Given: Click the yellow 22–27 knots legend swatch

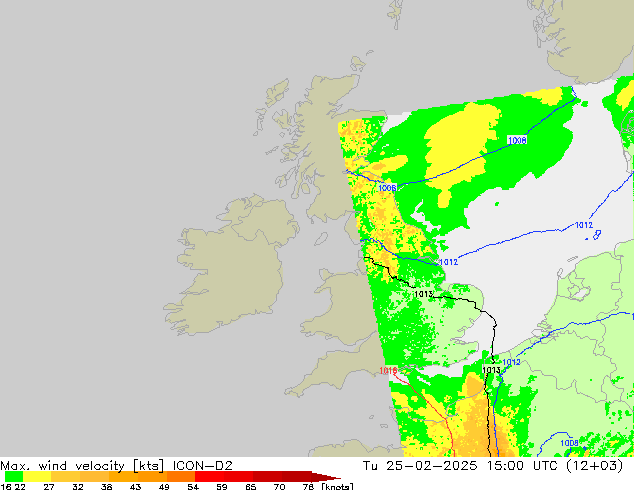Looking at the screenshot, I should coord(37,476).
